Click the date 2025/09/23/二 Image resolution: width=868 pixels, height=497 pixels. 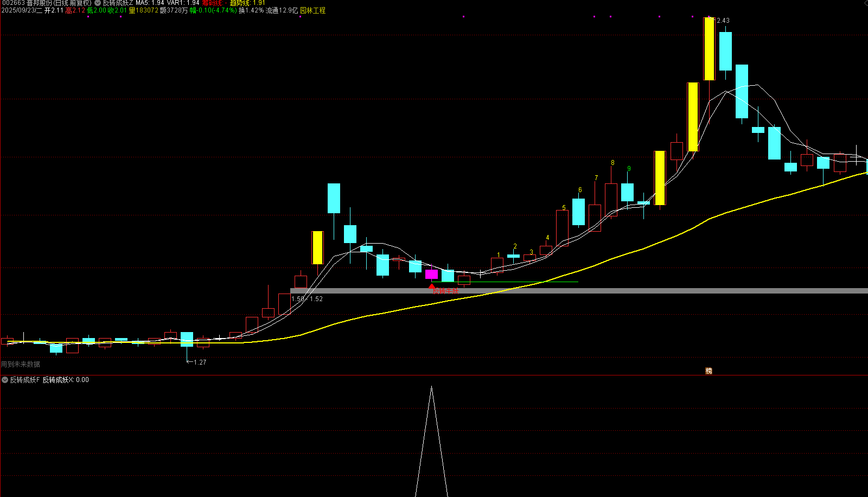tap(22, 10)
